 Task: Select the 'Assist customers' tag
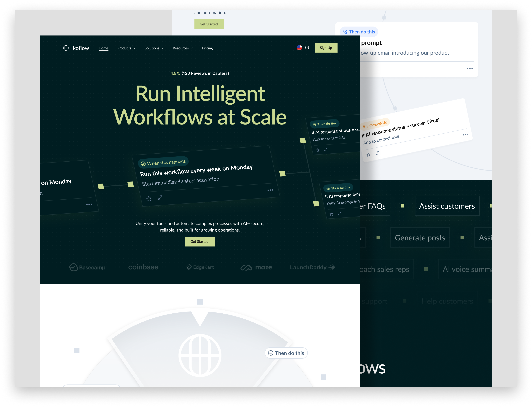[x=447, y=206]
